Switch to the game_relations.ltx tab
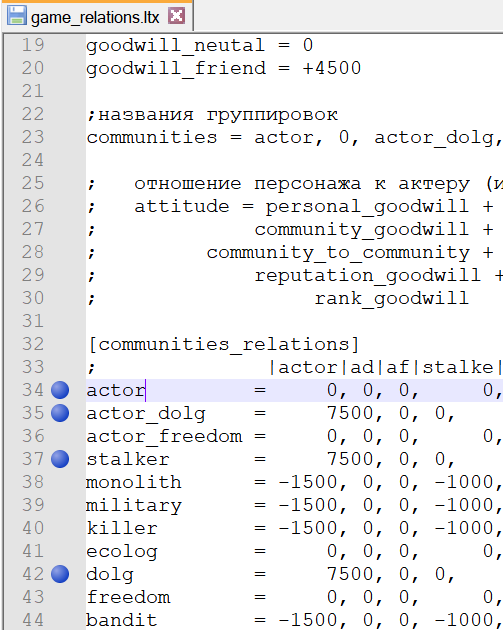 [x=96, y=16]
